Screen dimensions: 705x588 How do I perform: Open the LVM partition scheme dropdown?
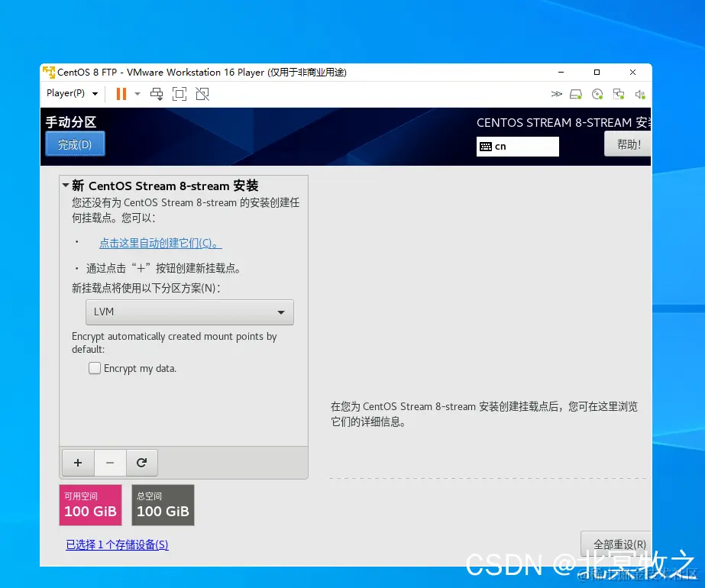pos(189,312)
